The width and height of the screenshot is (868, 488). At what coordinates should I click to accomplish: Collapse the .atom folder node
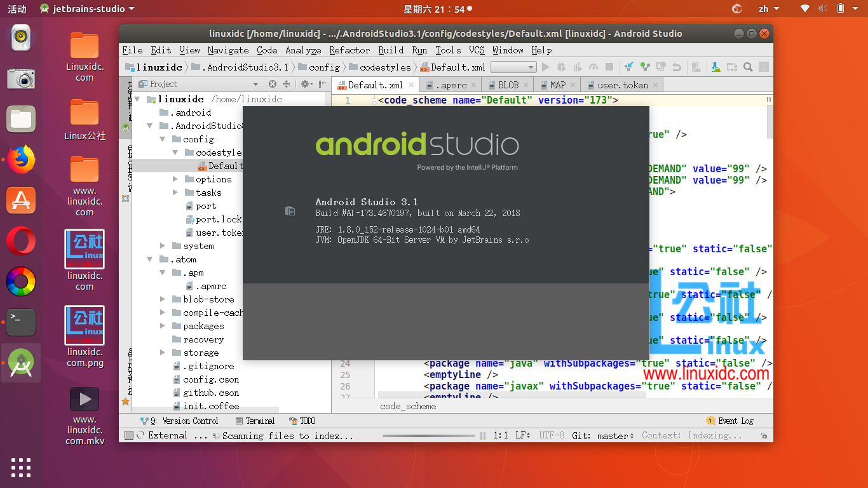(150, 259)
